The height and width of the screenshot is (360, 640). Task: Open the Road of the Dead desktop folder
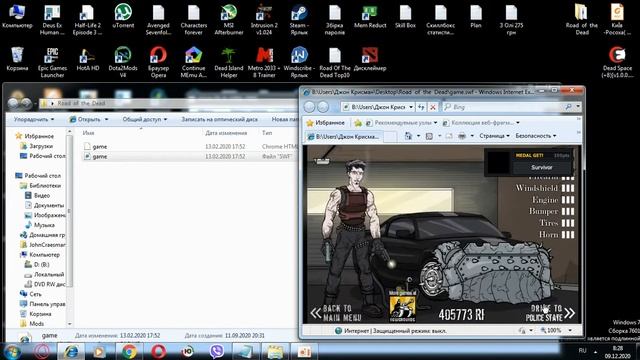[582, 20]
